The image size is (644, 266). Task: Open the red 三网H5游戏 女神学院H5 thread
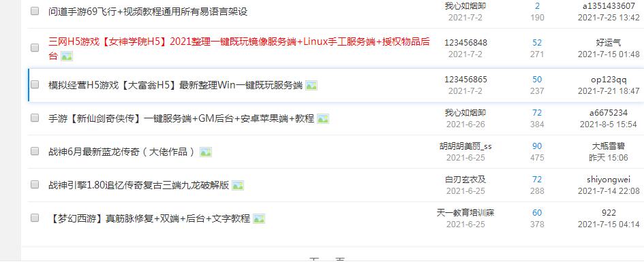pyautogui.click(x=239, y=48)
